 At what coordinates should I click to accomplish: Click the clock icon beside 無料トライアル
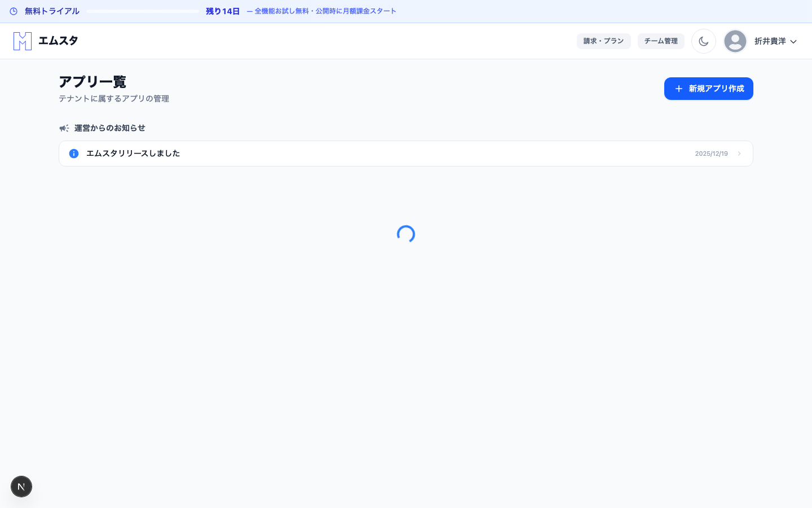(x=14, y=11)
